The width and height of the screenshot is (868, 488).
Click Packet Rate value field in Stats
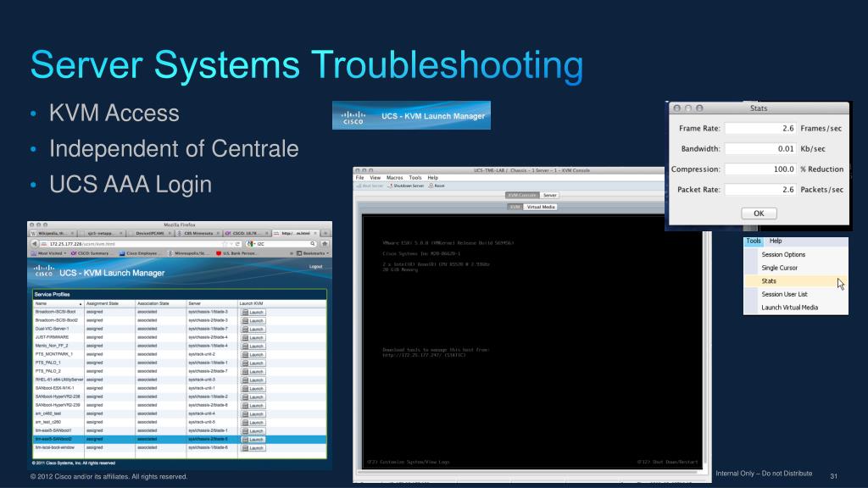(760, 190)
